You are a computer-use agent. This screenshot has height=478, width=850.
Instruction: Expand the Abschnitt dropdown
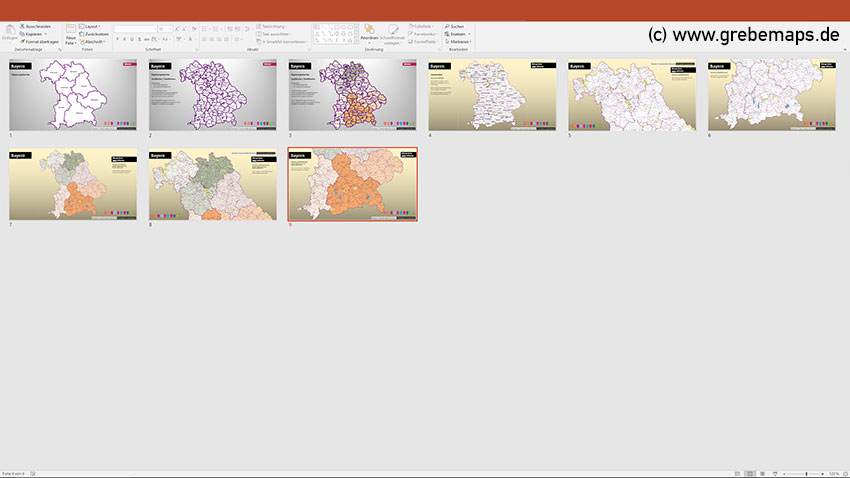[94, 41]
